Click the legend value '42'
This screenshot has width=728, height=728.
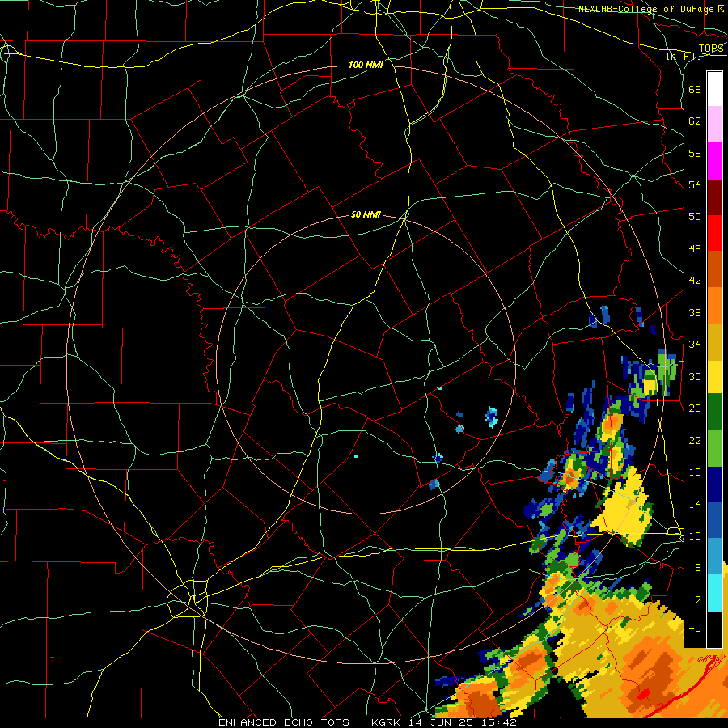pyautogui.click(x=695, y=280)
